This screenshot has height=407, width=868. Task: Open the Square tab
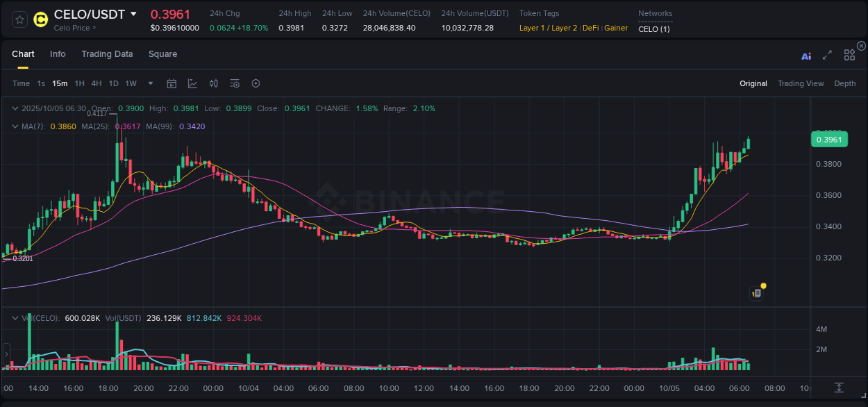pos(162,54)
